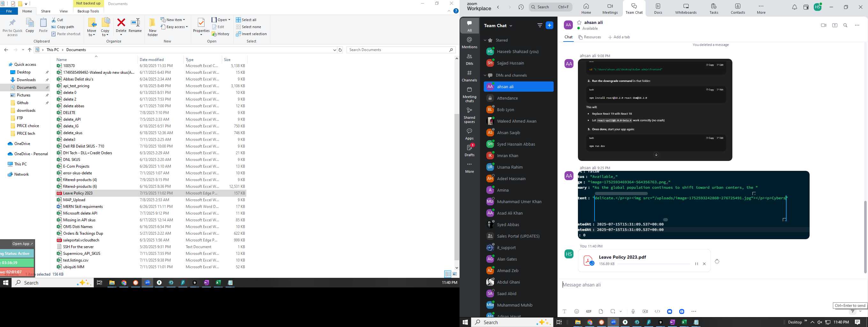This screenshot has height=327, width=868.
Task: Jump to latest with down arrow in code message
Action: (x=656, y=155)
